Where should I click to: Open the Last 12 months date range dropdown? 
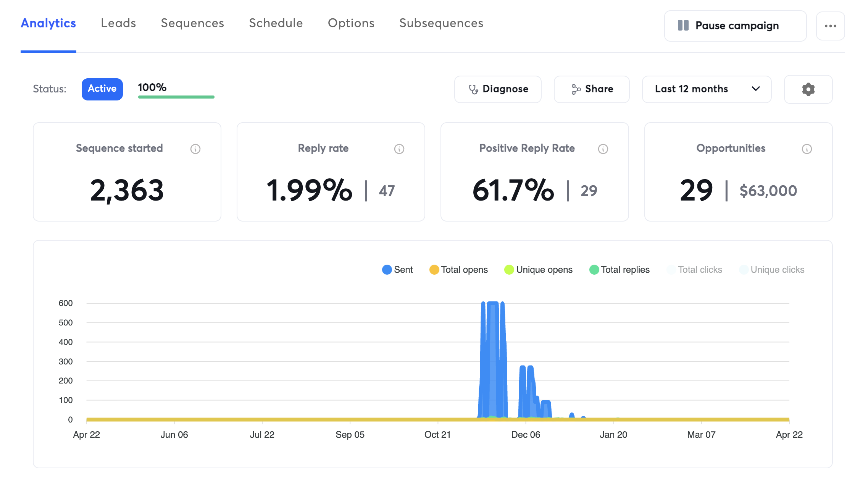click(706, 89)
